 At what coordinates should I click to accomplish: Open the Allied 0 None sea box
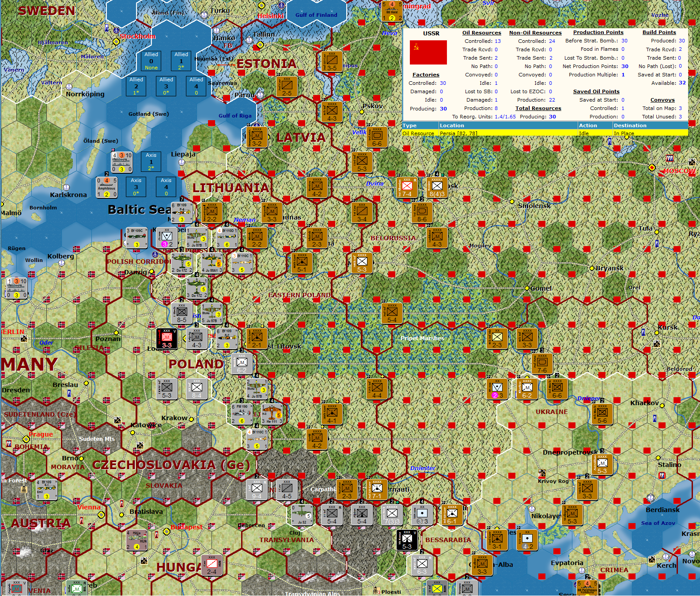(151, 61)
